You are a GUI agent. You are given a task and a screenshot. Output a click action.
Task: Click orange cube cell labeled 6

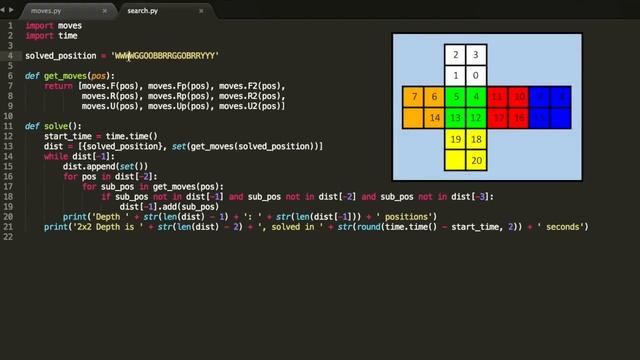[x=434, y=97]
